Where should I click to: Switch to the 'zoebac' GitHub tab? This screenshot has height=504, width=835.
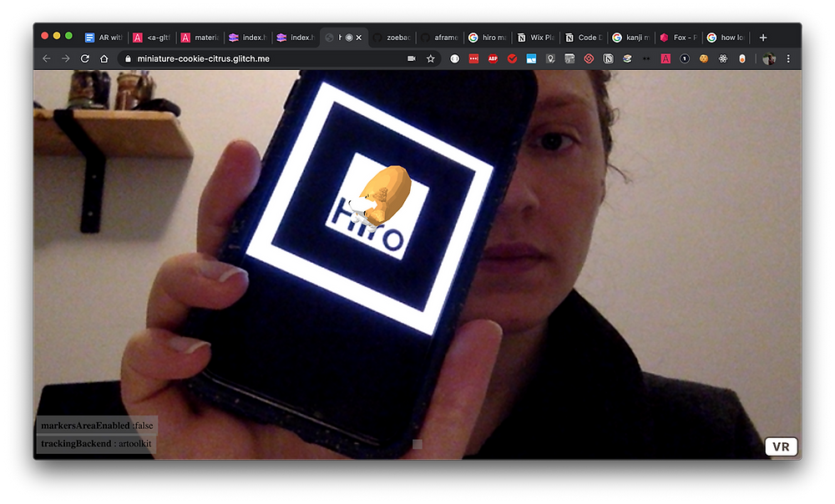tap(392, 38)
